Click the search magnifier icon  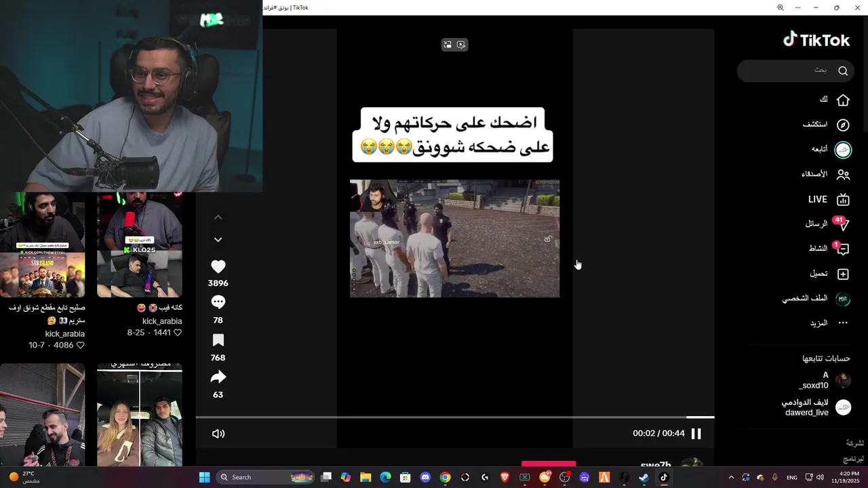point(843,70)
